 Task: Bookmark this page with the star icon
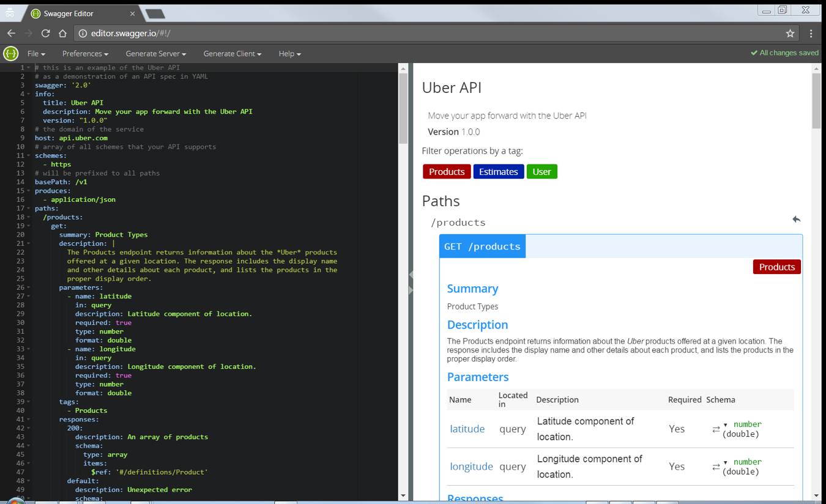click(790, 33)
